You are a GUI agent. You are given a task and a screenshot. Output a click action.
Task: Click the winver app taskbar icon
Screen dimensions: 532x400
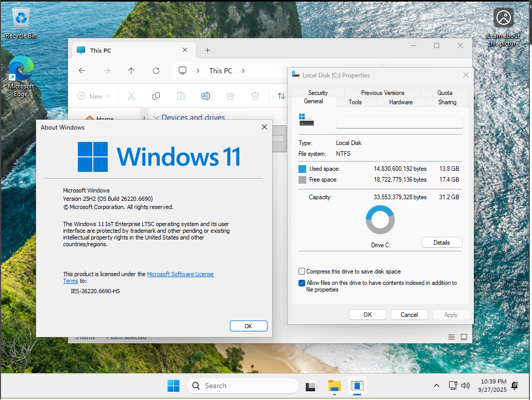(x=357, y=386)
